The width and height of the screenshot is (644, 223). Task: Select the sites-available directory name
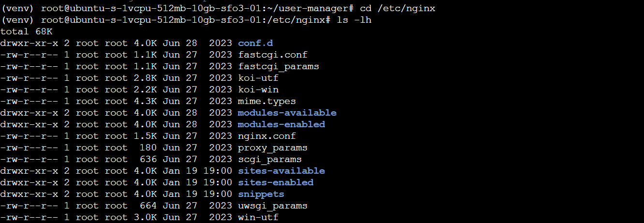(281, 171)
